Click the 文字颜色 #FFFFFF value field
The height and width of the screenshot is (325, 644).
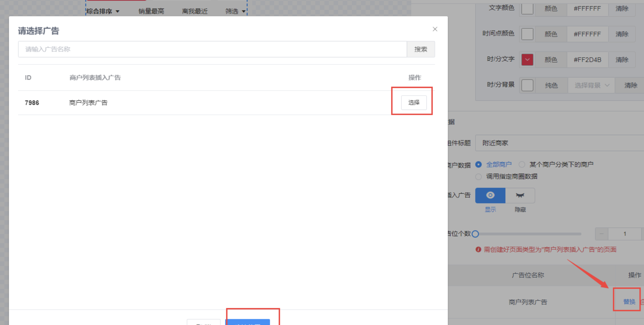point(587,9)
